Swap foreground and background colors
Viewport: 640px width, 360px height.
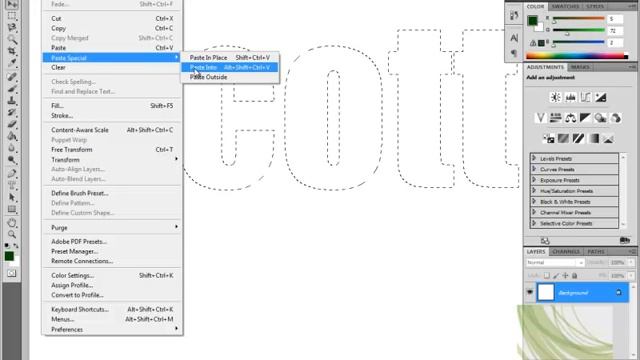16,245
